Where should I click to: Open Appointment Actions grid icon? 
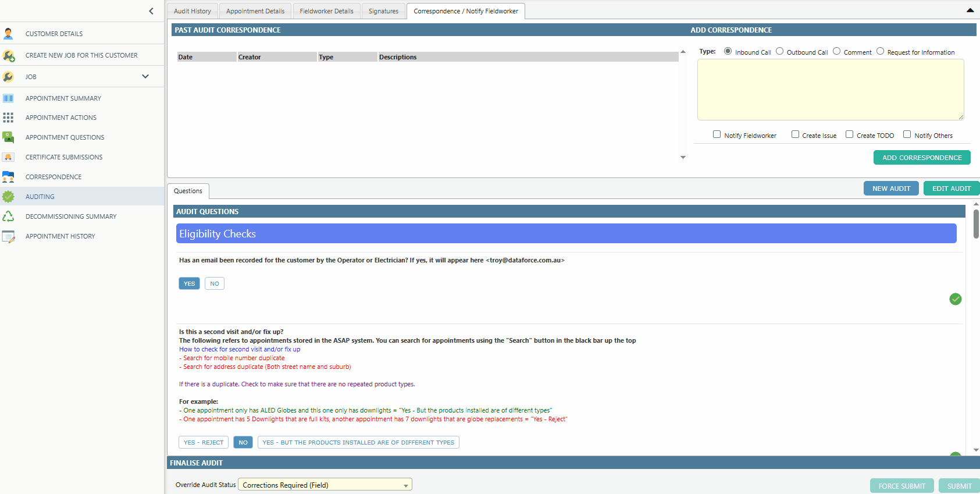click(8, 118)
